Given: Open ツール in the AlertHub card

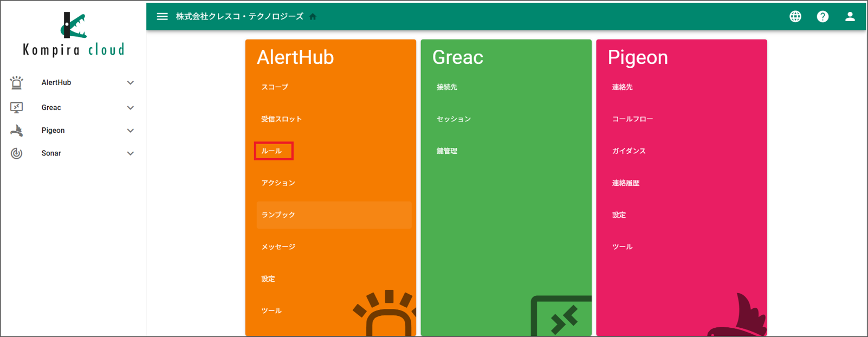Looking at the screenshot, I should 271,311.
